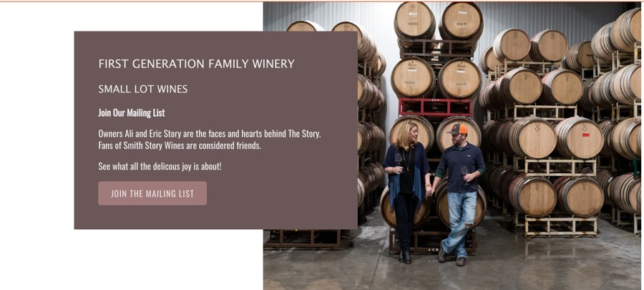Click the First Generation Family Winery heading
The height and width of the screenshot is (290, 644).
(x=196, y=64)
